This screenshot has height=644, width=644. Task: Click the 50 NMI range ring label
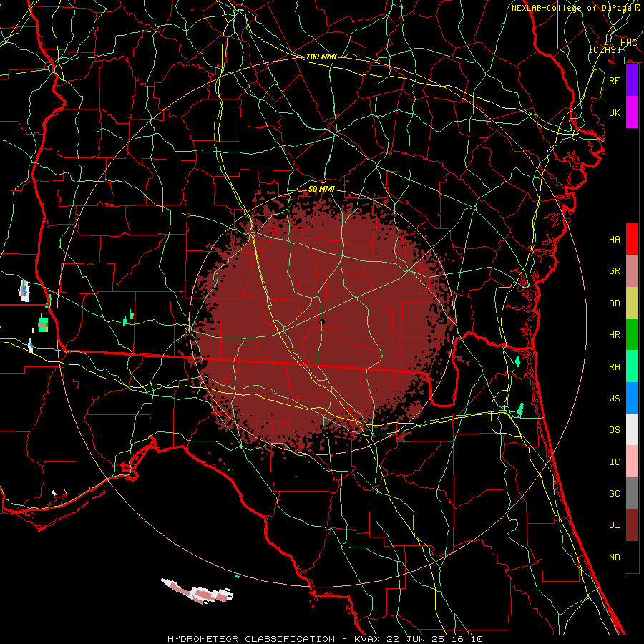click(321, 189)
